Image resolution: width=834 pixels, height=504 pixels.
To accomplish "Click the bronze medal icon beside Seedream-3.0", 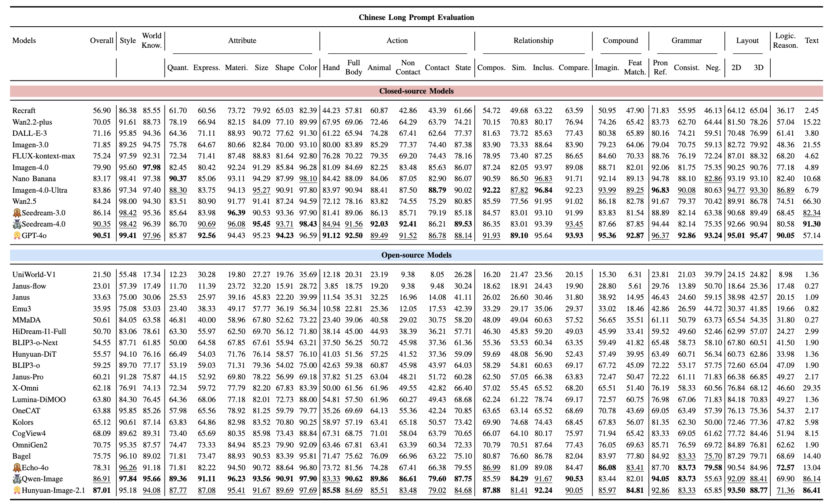I will (17, 213).
